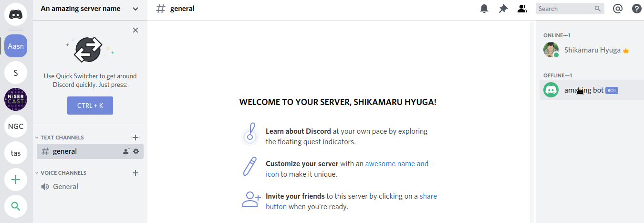Viewport: 644px width, 223px height.
Task: Open the server name dropdown menu
Action: [x=90, y=9]
